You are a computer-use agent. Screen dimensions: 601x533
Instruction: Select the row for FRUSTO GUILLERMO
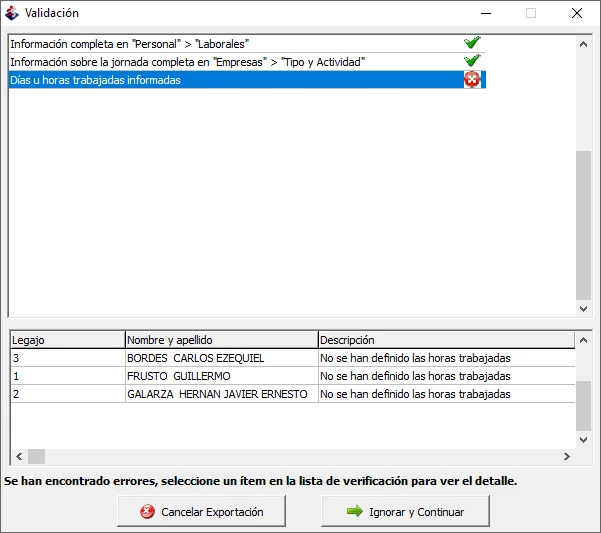(293, 376)
